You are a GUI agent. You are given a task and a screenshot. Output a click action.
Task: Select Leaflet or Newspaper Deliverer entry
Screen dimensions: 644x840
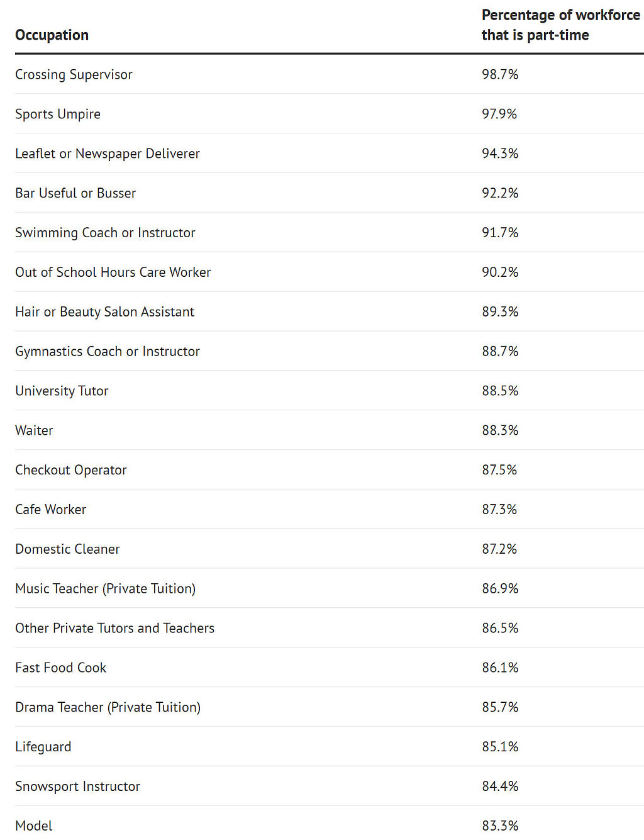pos(108,154)
